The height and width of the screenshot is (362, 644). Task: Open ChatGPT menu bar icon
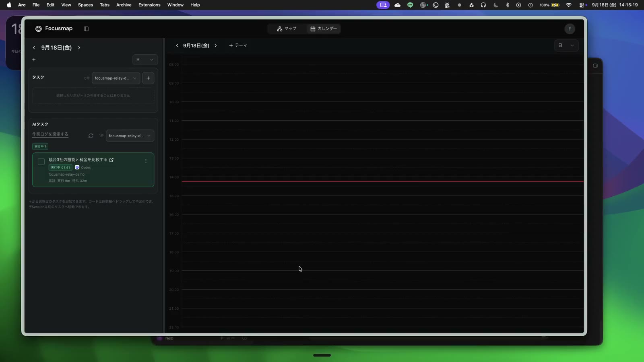tap(423, 5)
